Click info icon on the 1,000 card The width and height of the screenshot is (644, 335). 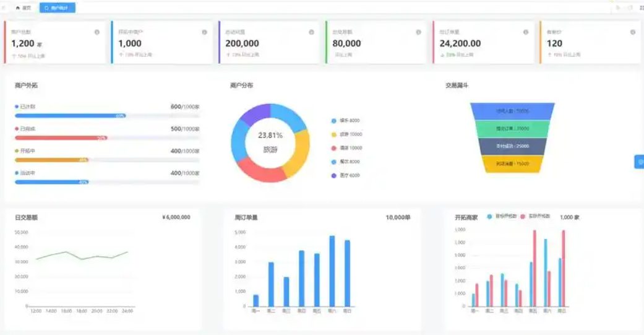[204, 32]
